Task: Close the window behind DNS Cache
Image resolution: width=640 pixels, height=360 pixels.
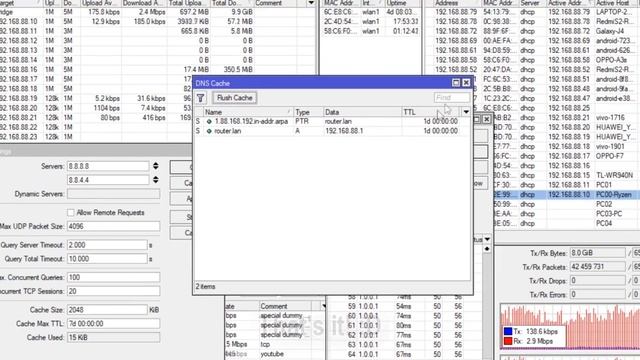Action: click(487, 119)
